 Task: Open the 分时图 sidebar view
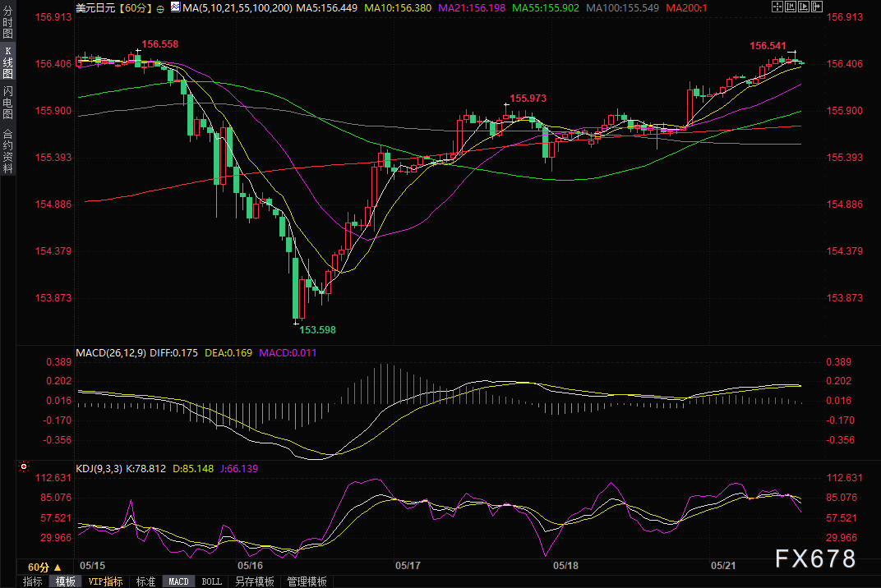pos(8,22)
